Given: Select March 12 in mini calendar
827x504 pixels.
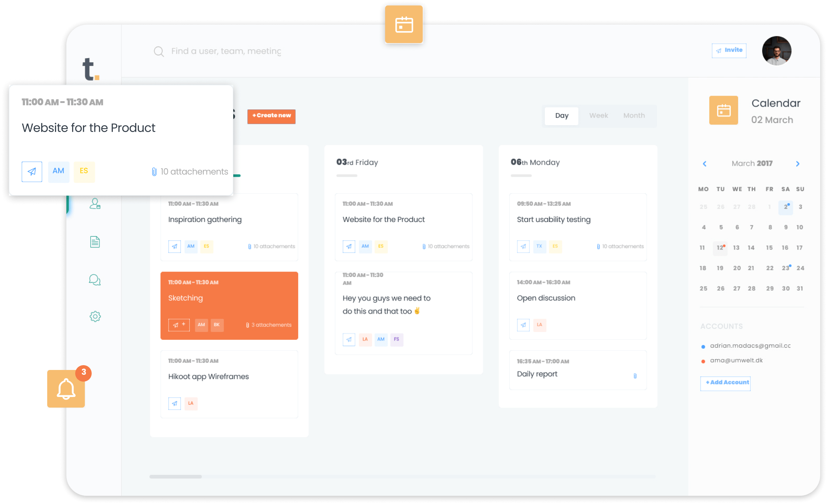Looking at the screenshot, I should coord(720,248).
